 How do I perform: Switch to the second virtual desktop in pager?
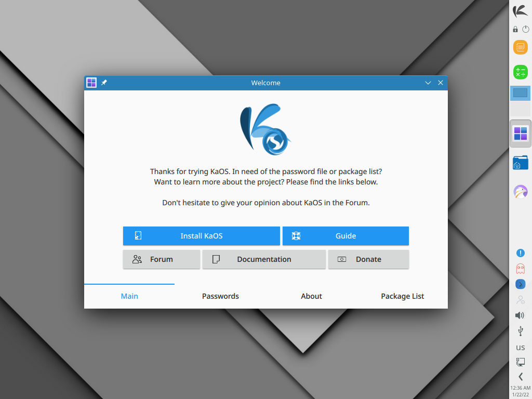point(520,109)
